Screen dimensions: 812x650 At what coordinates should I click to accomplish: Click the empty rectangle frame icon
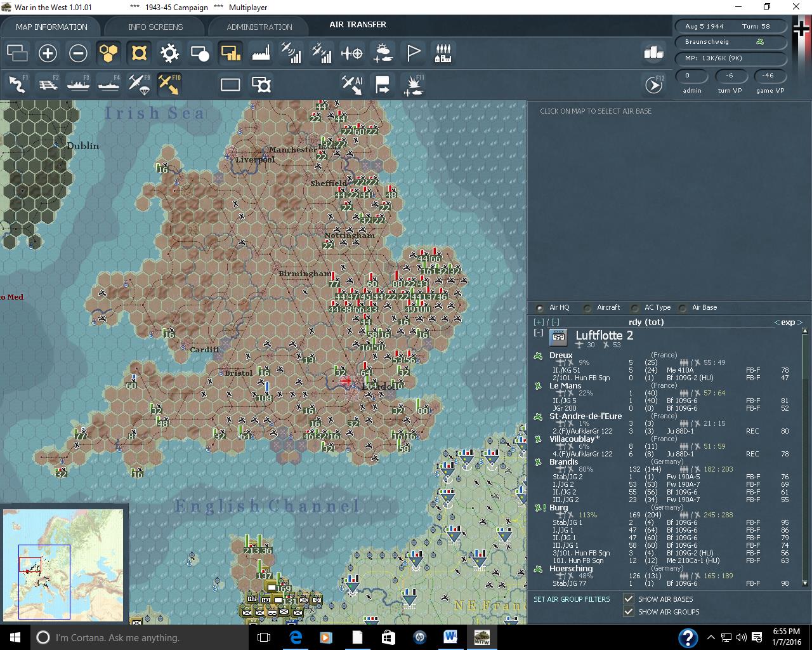click(230, 84)
